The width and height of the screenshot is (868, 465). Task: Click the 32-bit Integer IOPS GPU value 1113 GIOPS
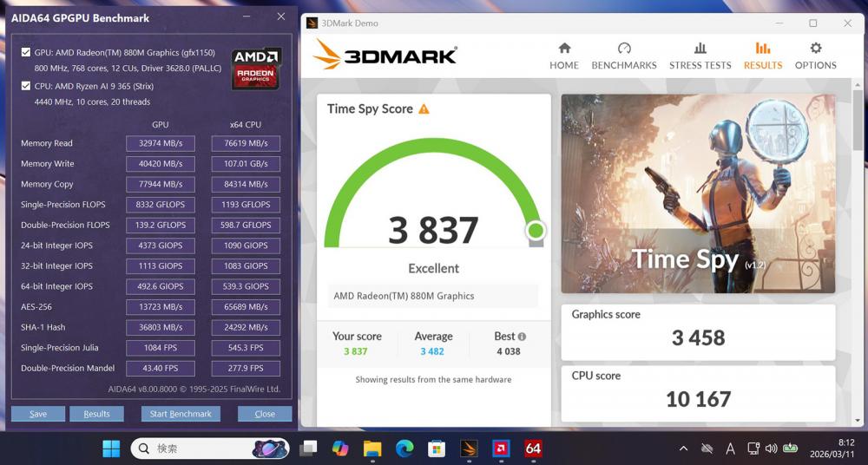point(161,265)
